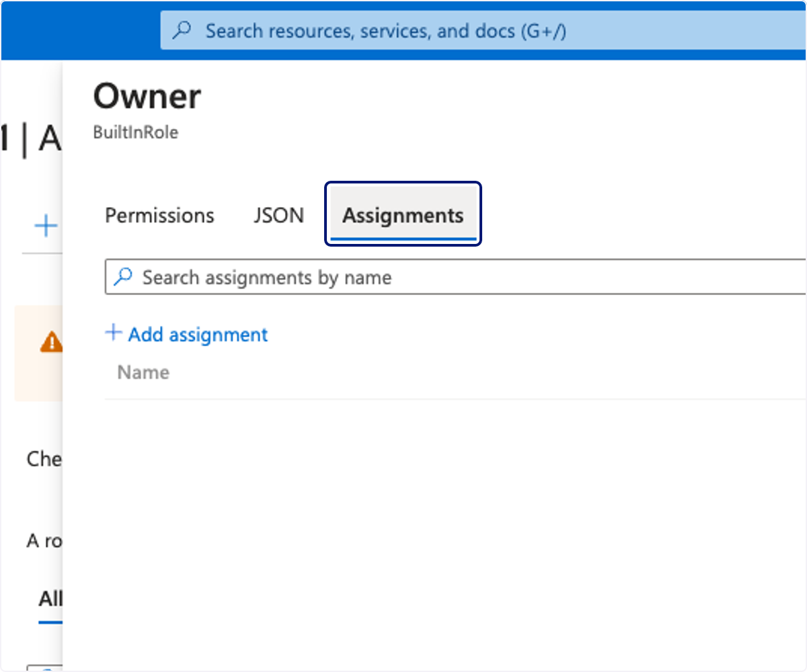This screenshot has width=807, height=672.
Task: Click the magnifier icon in the top search bar
Action: pyautogui.click(x=183, y=31)
